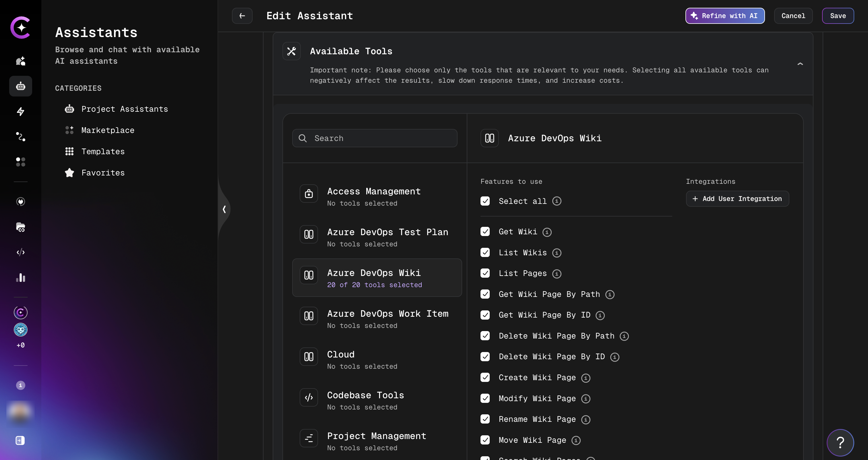This screenshot has height=460, width=868.
Task: Click info icon beside Rename Wiki Page
Action: [x=586, y=420]
